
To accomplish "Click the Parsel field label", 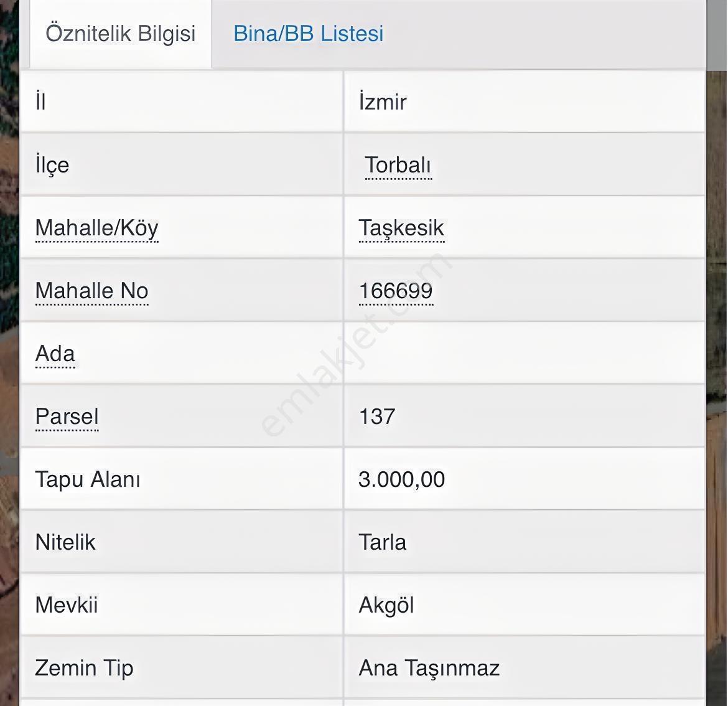I will (67, 417).
